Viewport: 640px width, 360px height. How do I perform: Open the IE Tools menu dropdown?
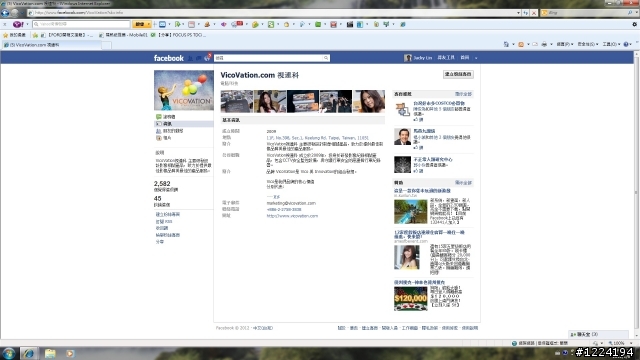[x=611, y=44]
